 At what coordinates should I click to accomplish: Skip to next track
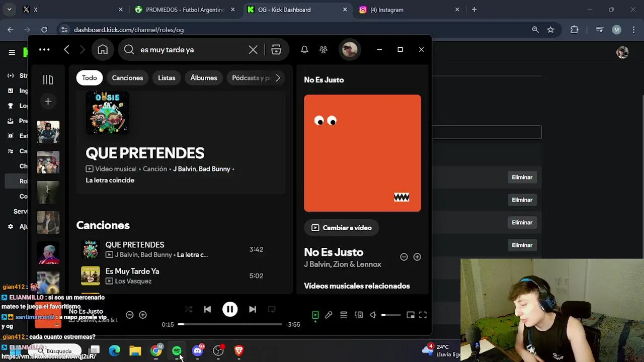[253, 309]
